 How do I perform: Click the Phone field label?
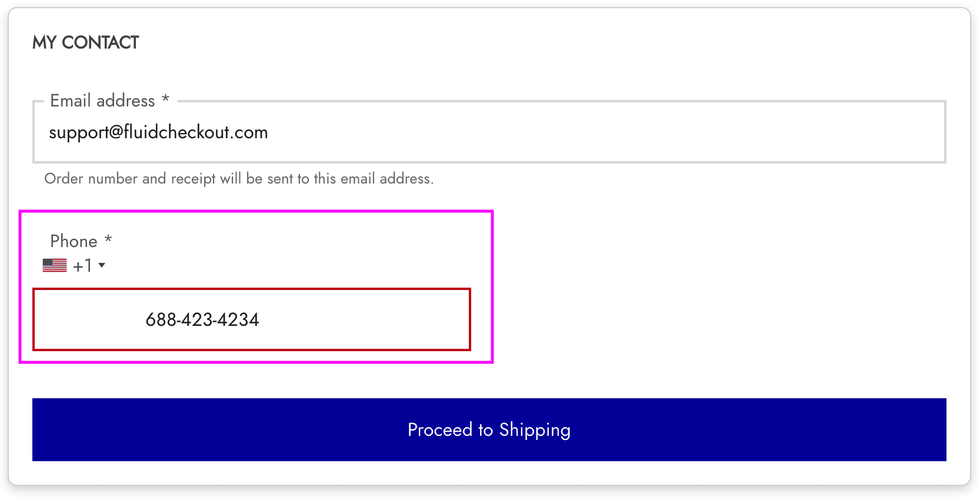coord(74,241)
